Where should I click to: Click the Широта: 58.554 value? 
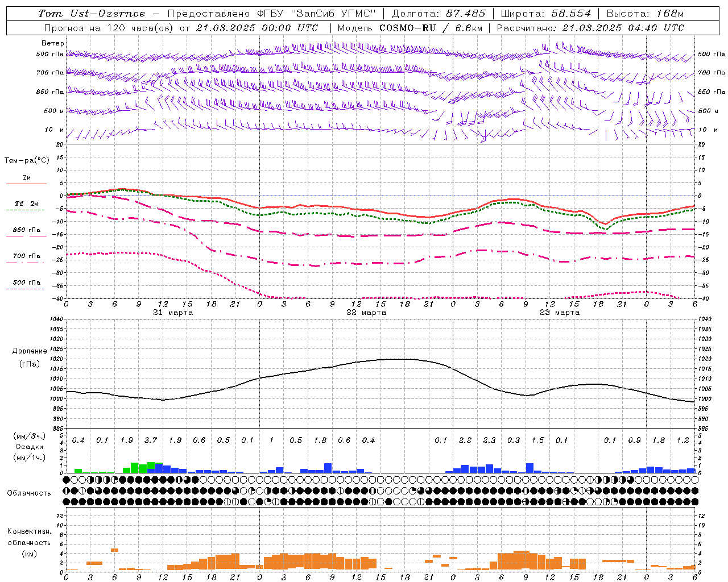tap(546, 14)
